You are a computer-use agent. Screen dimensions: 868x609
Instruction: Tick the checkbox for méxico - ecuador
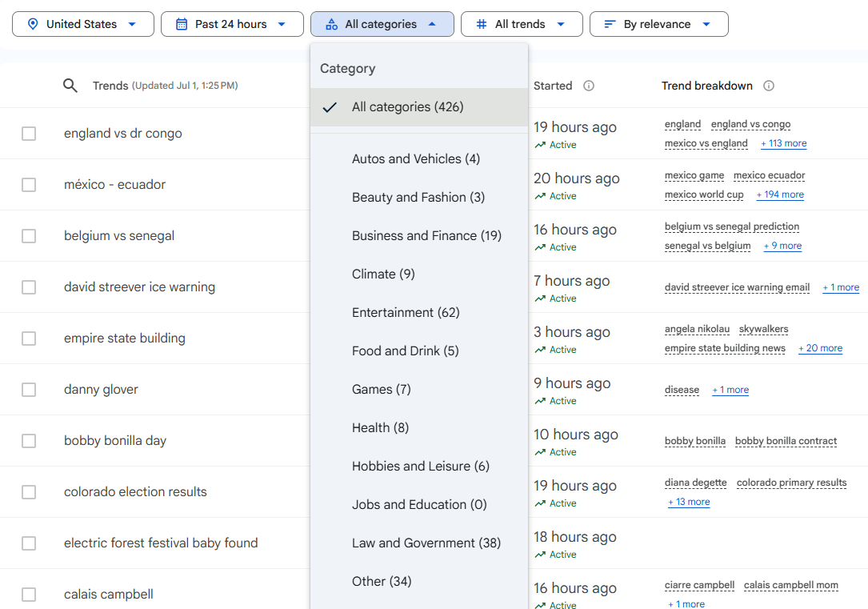(29, 184)
